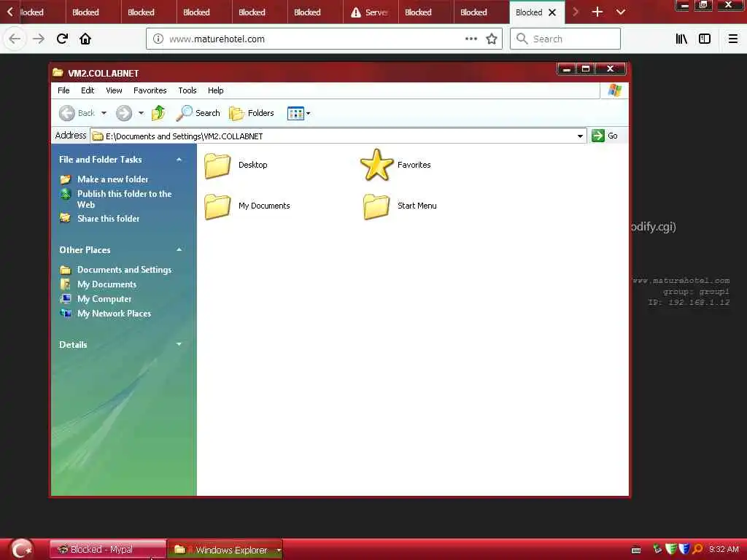Click Search in the Explorer toolbar
This screenshot has height=560, width=747.
(x=198, y=113)
